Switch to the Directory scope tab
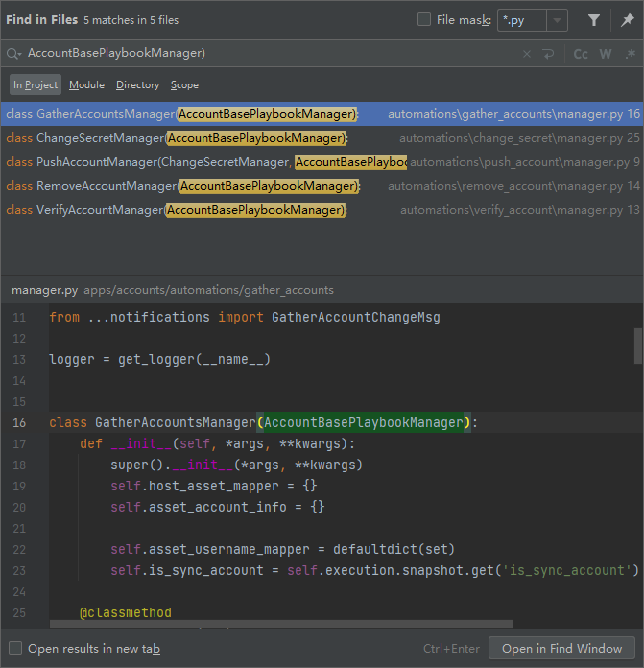The width and height of the screenshot is (644, 668). coord(137,85)
